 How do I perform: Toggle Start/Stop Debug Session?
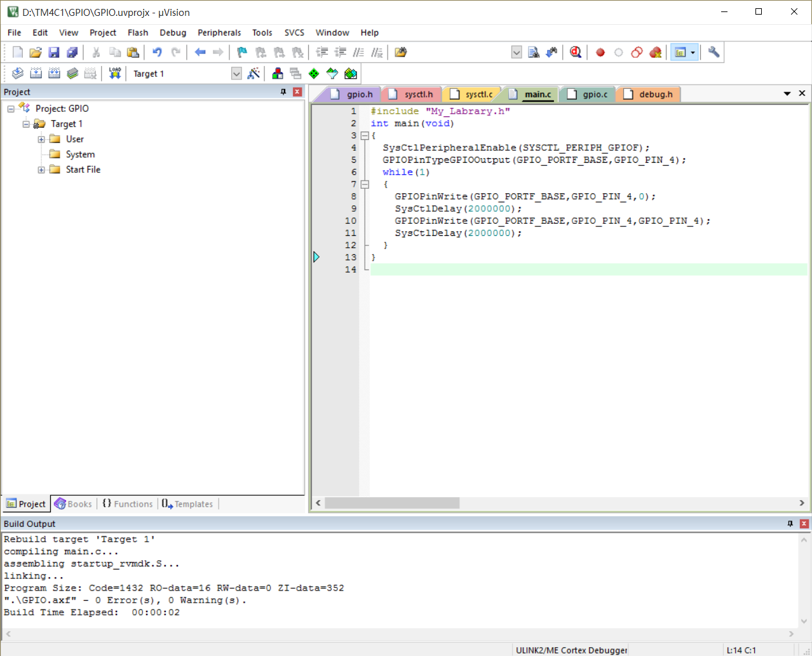point(576,52)
